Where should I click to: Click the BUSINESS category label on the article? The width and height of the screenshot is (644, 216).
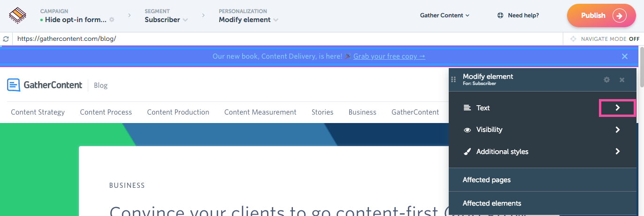(127, 185)
